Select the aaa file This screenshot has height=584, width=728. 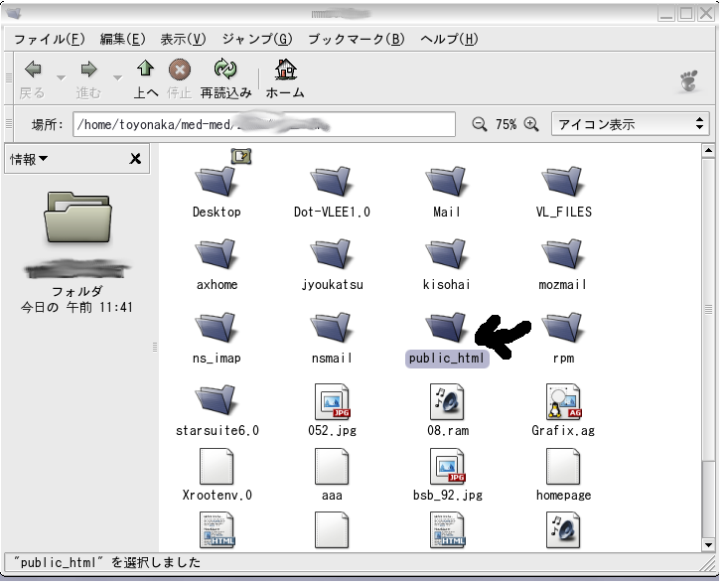[332, 467]
